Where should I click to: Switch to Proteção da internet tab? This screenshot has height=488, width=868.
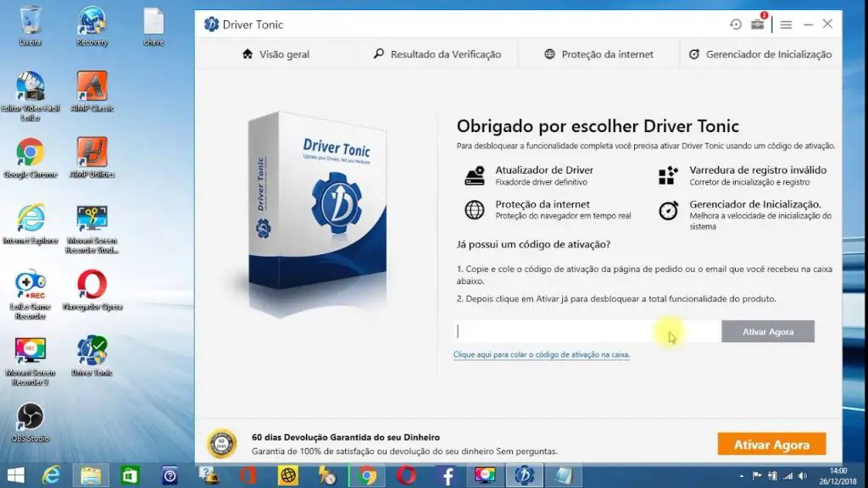[598, 54]
